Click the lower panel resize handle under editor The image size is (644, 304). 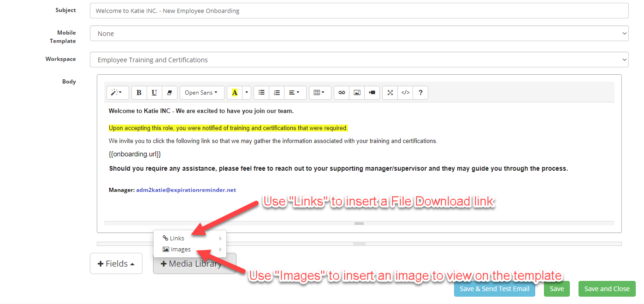tap(359, 244)
